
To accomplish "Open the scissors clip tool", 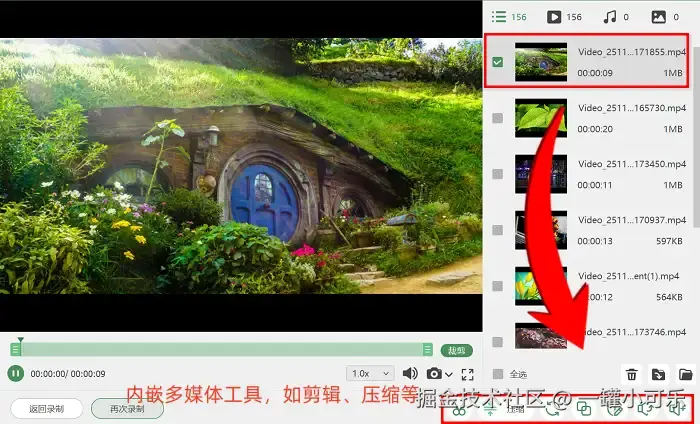I will click(459, 410).
